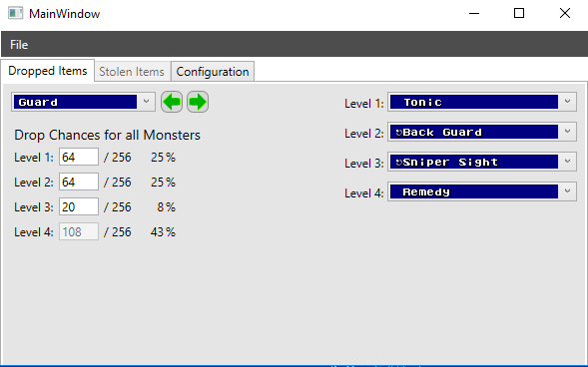The width and height of the screenshot is (588, 367).
Task: Switch to the Configuration tab
Action: (x=213, y=72)
